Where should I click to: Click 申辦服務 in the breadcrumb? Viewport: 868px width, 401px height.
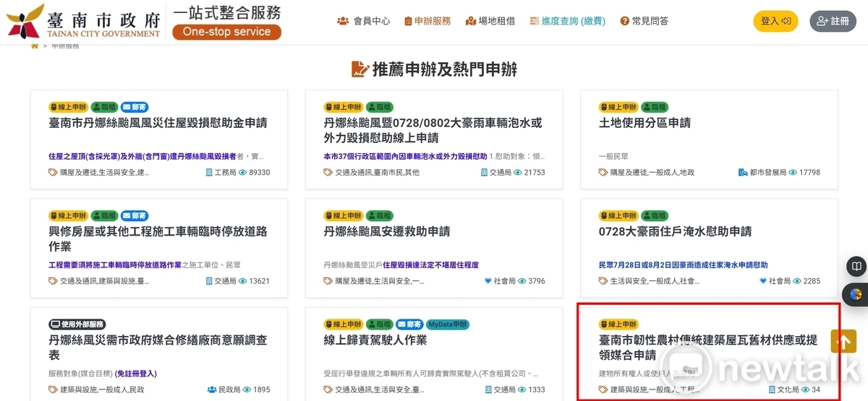tap(66, 46)
